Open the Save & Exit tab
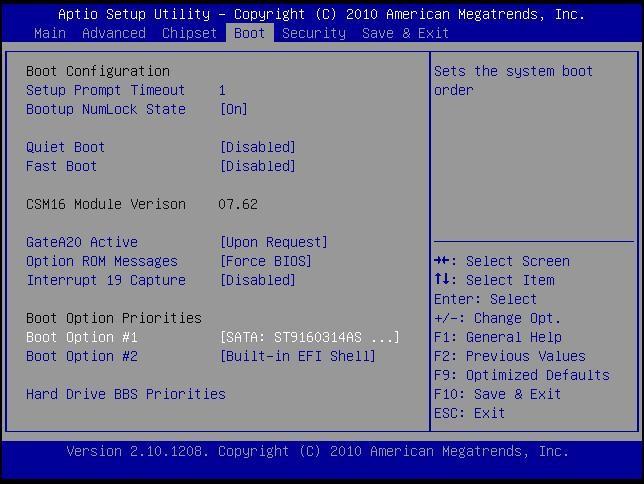Screen dimensions: 644x484 [x=405, y=33]
